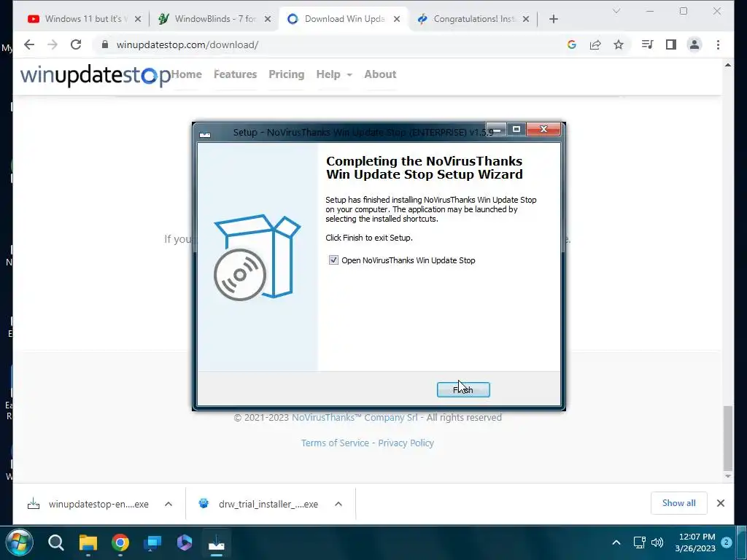Open the Chrome profile avatar
Image resolution: width=747 pixels, height=560 pixels.
(694, 44)
